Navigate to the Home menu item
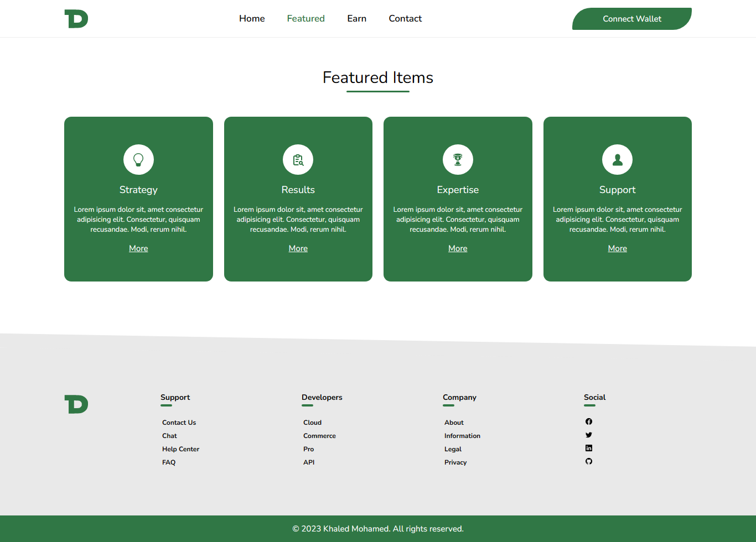 point(252,18)
